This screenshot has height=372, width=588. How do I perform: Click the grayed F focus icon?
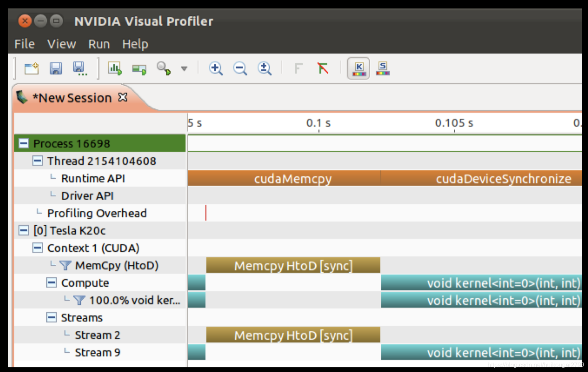tap(298, 69)
